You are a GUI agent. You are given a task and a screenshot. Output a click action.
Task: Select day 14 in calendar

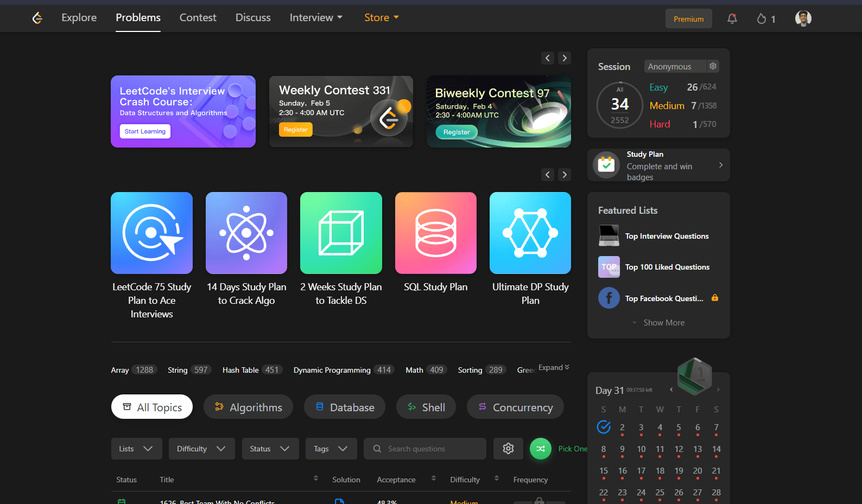(717, 449)
